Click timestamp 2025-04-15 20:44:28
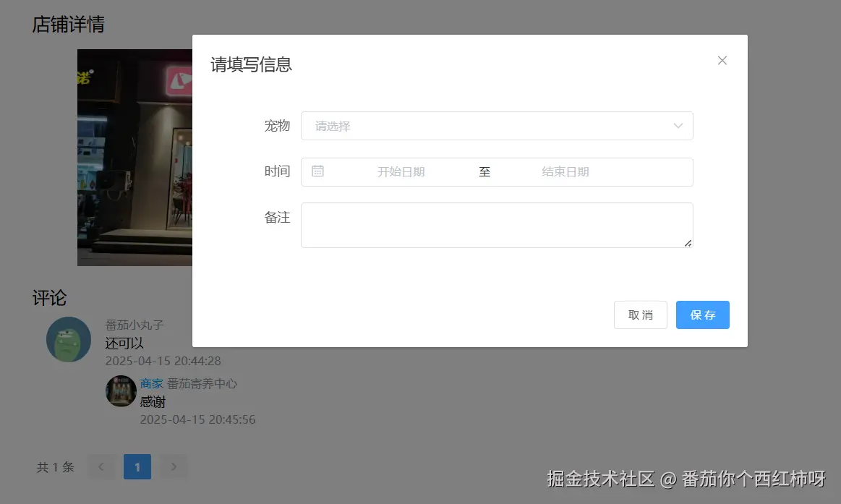 click(x=163, y=361)
